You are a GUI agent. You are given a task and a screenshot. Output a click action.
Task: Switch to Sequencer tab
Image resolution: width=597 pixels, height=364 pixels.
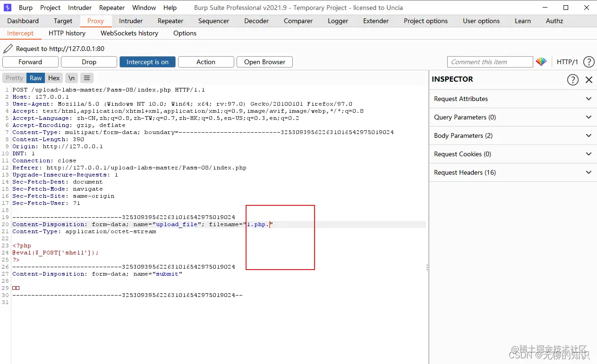pyautogui.click(x=214, y=21)
